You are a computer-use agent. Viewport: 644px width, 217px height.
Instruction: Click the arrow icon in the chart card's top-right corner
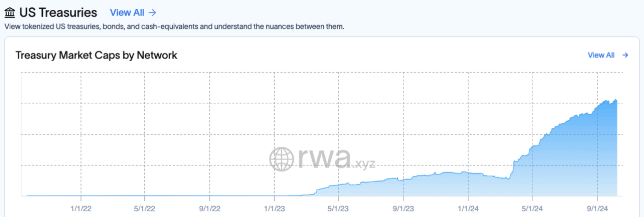tap(625, 55)
